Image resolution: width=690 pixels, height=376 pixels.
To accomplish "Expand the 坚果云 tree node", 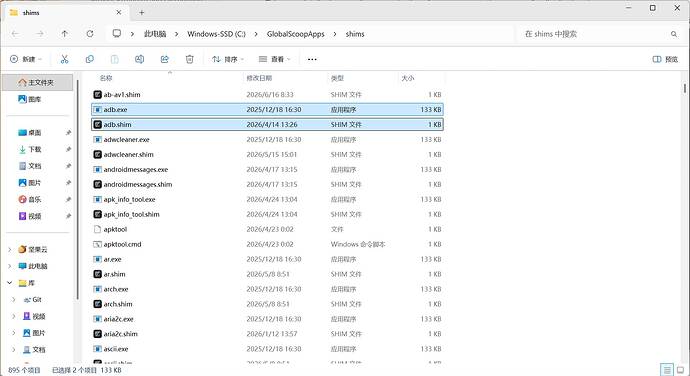I will click(x=10, y=250).
